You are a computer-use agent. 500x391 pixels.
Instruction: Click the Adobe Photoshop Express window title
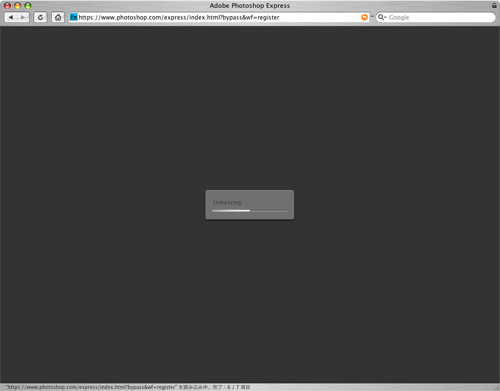pos(250,5)
